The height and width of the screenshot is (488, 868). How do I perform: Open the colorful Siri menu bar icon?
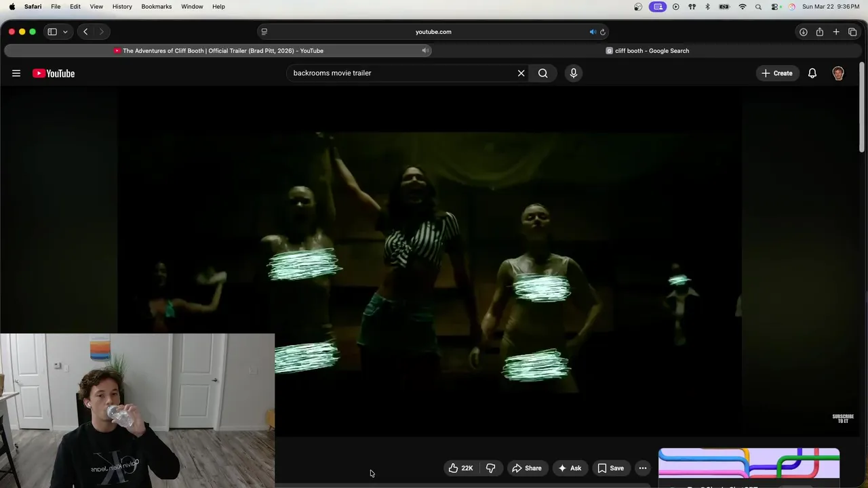(x=791, y=7)
